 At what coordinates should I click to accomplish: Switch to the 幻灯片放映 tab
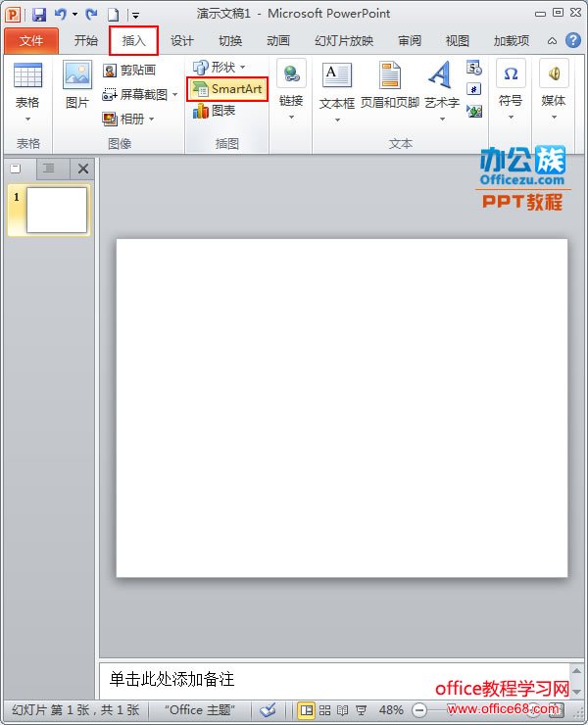coord(344,41)
